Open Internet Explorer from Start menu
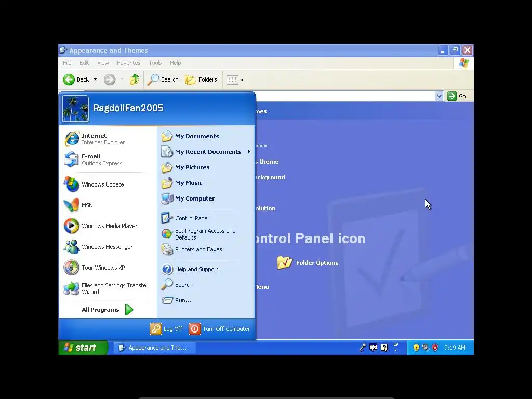532x399 pixels. point(108,139)
